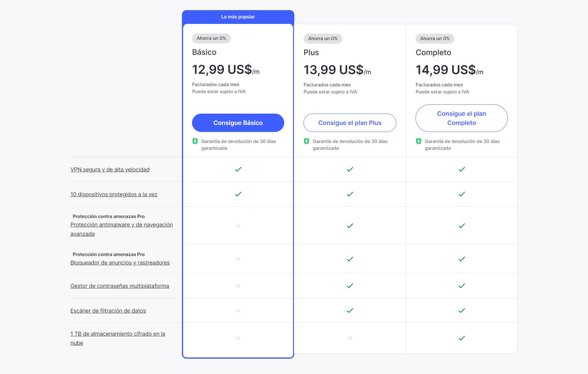Click Ahorra un 0% badge on Básico
The width and height of the screenshot is (588, 374).
(x=211, y=38)
